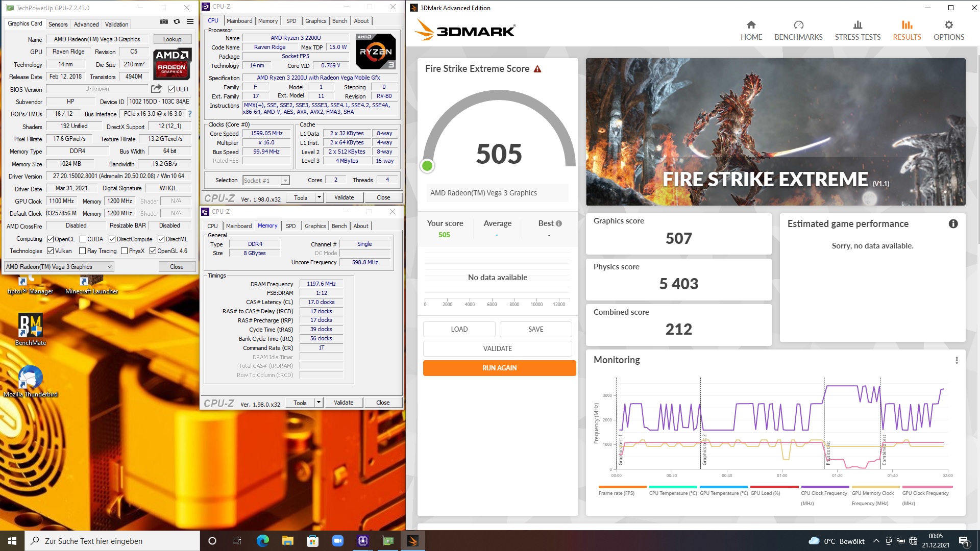Expand the Tools arrow in lower CPU-Z window
The height and width of the screenshot is (551, 980).
pos(318,403)
